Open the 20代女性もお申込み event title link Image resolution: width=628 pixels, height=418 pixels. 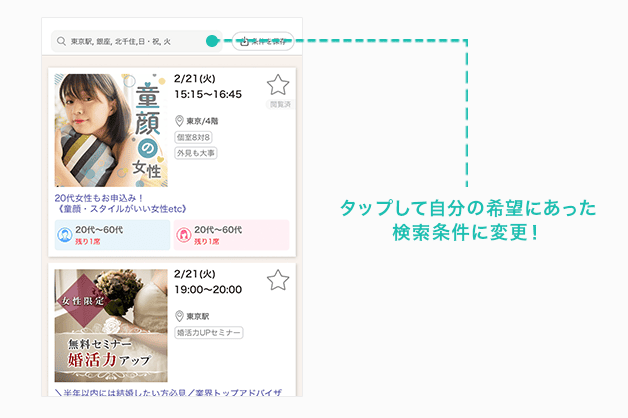click(121, 203)
